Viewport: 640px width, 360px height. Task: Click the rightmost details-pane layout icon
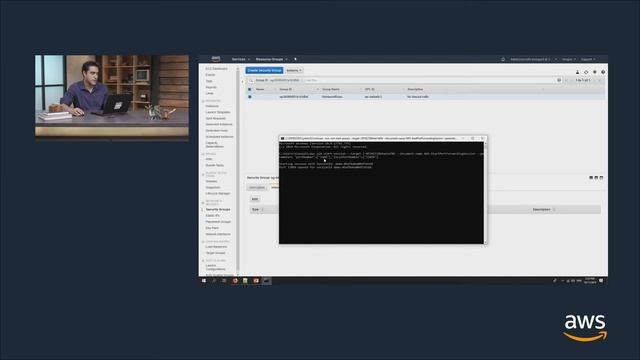tap(601, 178)
